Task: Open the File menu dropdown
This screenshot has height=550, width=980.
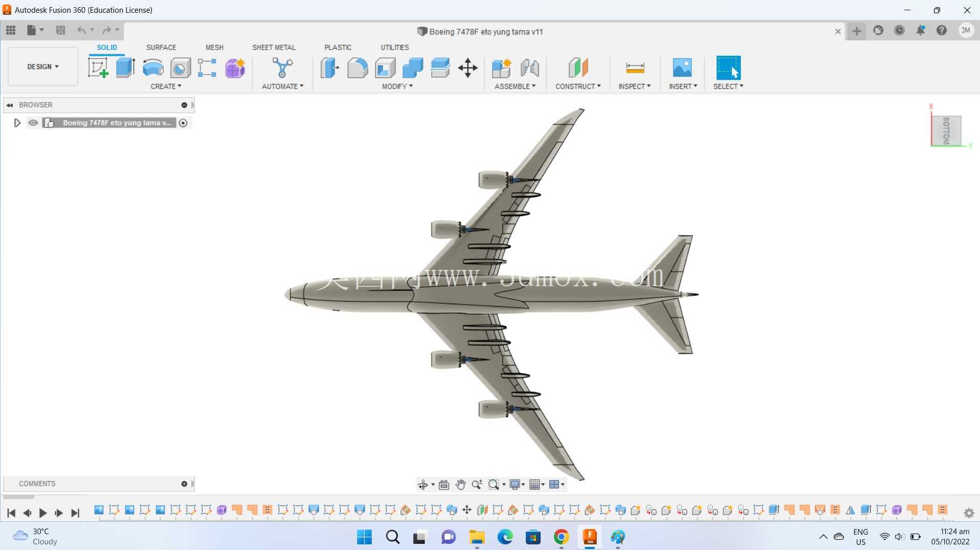Action: pyautogui.click(x=35, y=30)
